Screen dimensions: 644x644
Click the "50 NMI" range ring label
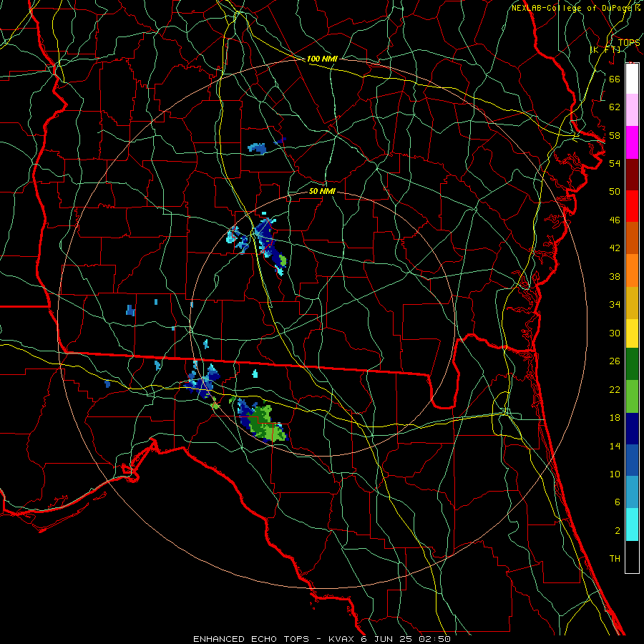[322, 191]
